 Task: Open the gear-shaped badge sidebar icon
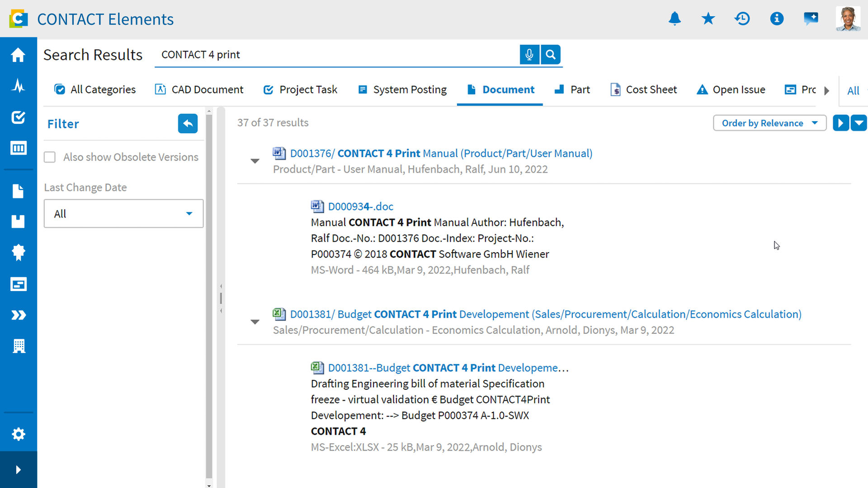[18, 252]
